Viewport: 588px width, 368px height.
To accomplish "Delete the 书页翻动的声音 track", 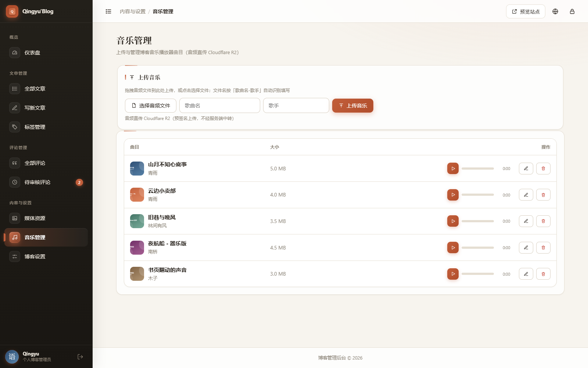I will (543, 274).
